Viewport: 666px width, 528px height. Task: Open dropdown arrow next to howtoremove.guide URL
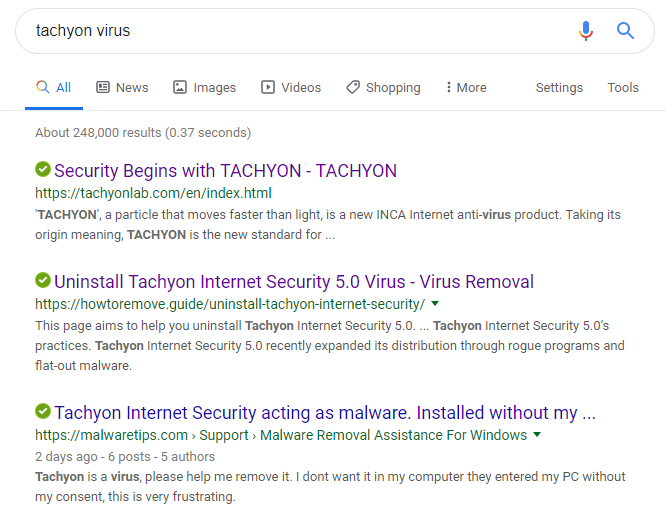click(435, 303)
